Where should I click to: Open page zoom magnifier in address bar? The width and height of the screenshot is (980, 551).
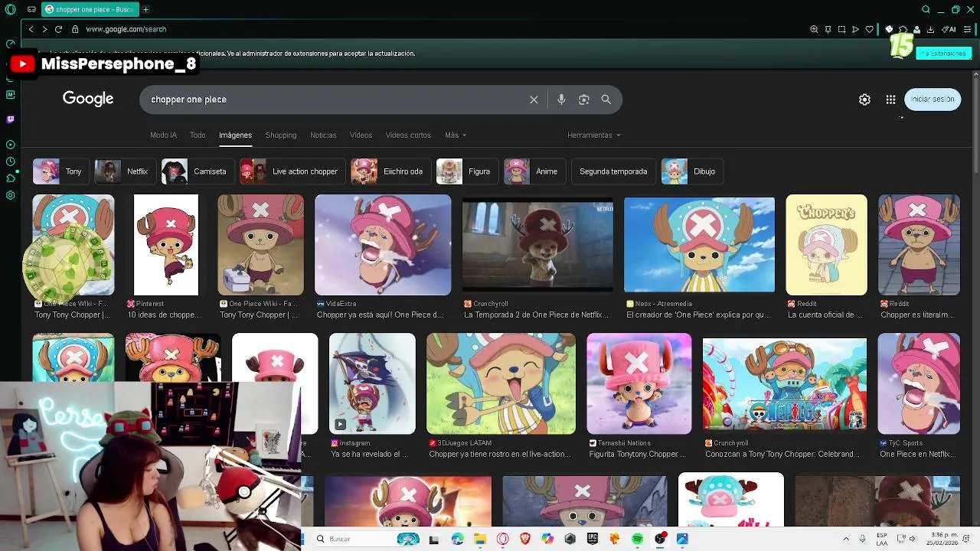pyautogui.click(x=814, y=29)
